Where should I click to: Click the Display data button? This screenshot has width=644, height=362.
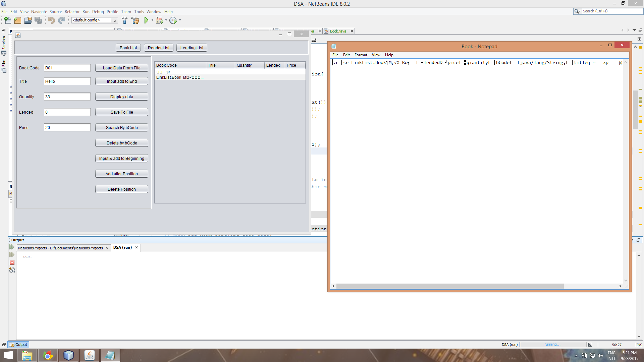122,97
